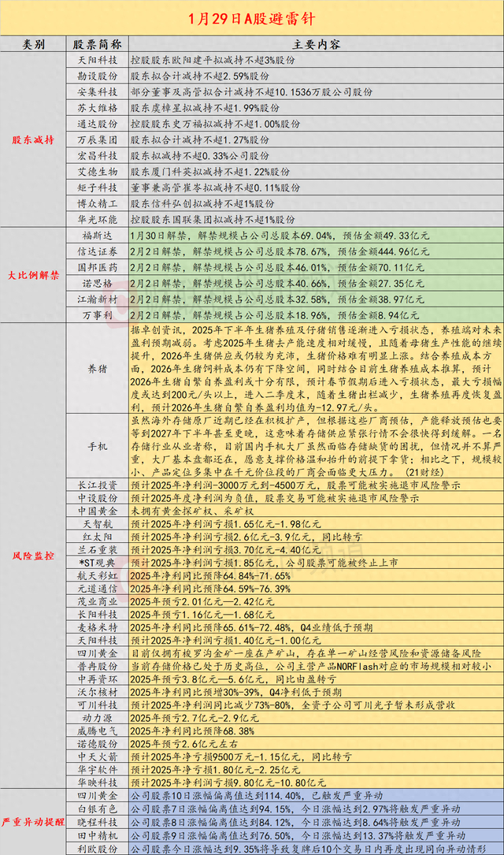Select the 中再资环 stock name cell
Image resolution: width=504 pixels, height=855 pixels.
point(98,678)
